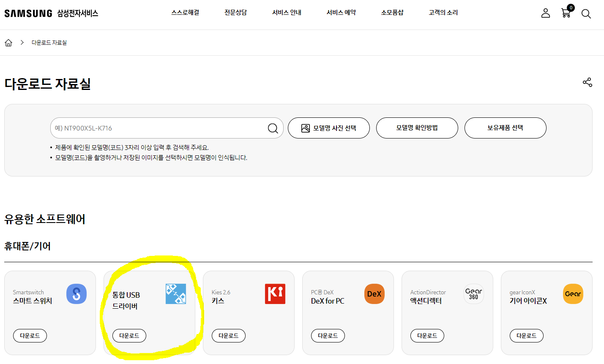604x364 pixels.
Task: Download 키스 (Kies 2.6)
Action: [229, 336]
